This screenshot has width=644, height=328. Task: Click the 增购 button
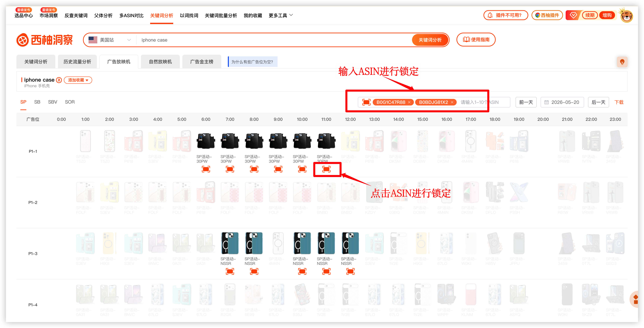[607, 15]
